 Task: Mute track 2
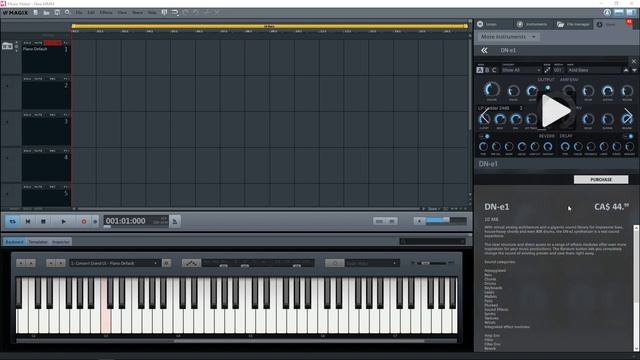point(38,79)
